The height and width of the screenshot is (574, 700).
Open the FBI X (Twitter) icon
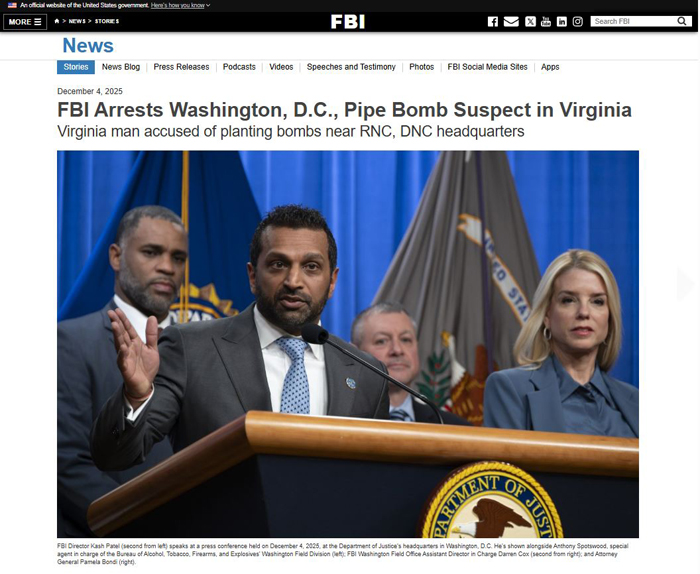pos(530,21)
